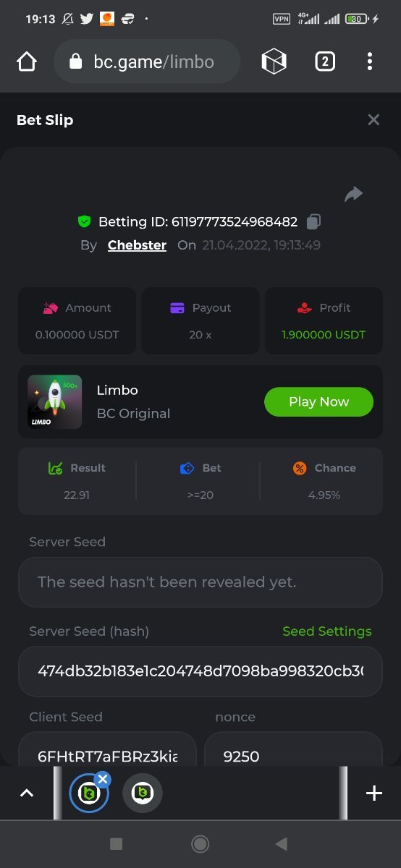
Task: Tap the Android back navigation button
Action: (282, 843)
